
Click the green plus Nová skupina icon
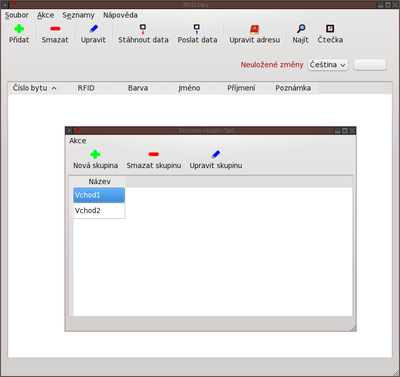[95, 154]
